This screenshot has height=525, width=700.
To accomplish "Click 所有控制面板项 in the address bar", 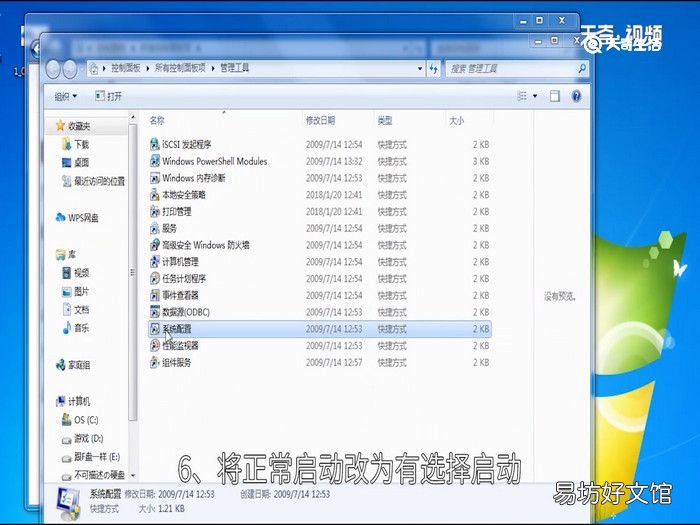I will pos(180,68).
